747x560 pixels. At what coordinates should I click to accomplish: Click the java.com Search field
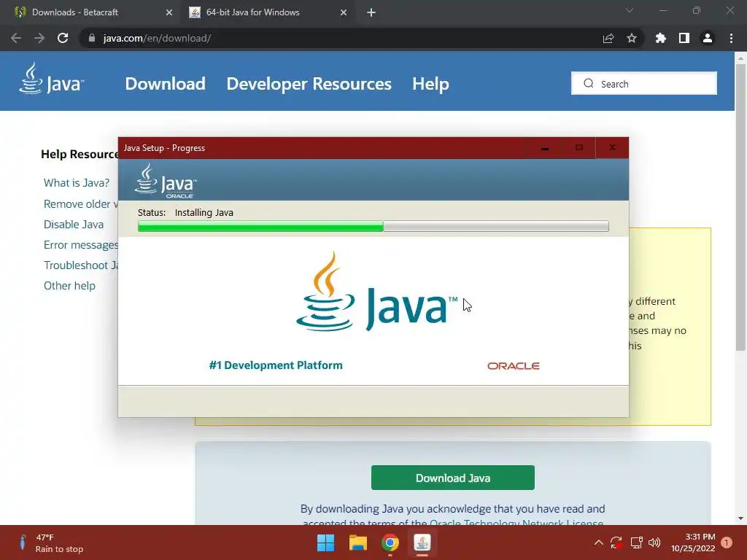(643, 83)
